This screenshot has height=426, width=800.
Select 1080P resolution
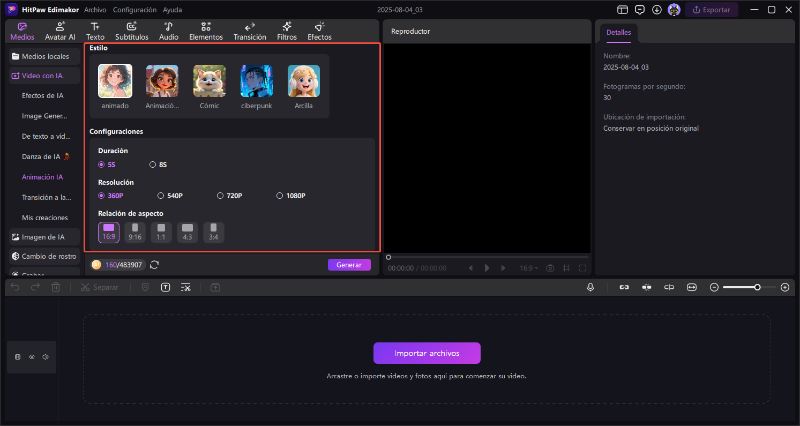click(x=291, y=195)
